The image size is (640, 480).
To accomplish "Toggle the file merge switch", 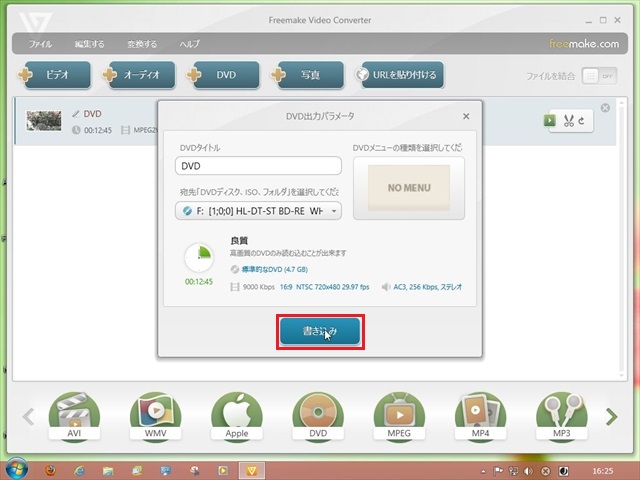I will tap(600, 76).
